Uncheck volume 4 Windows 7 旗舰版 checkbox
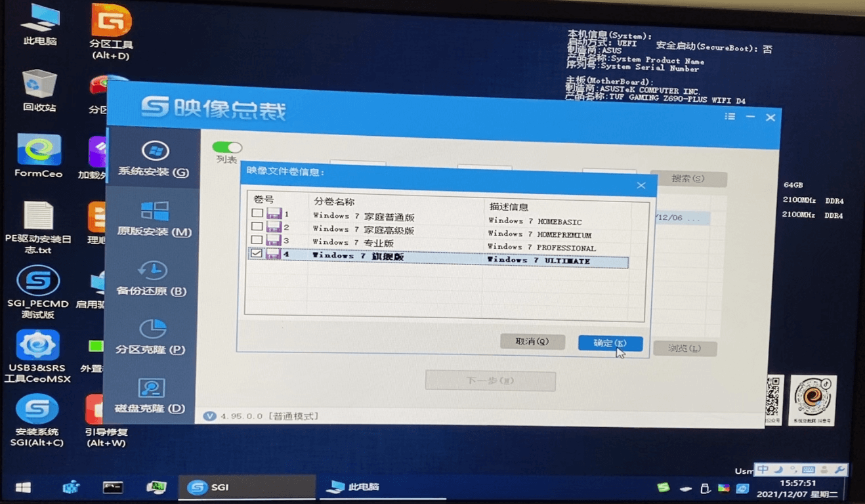The image size is (865, 504). (x=257, y=253)
